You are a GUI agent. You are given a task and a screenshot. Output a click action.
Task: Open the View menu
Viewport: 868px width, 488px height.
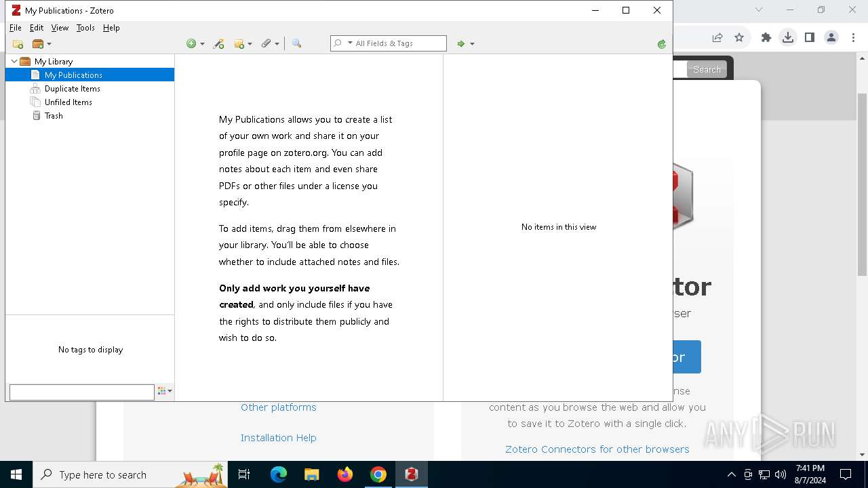point(60,28)
